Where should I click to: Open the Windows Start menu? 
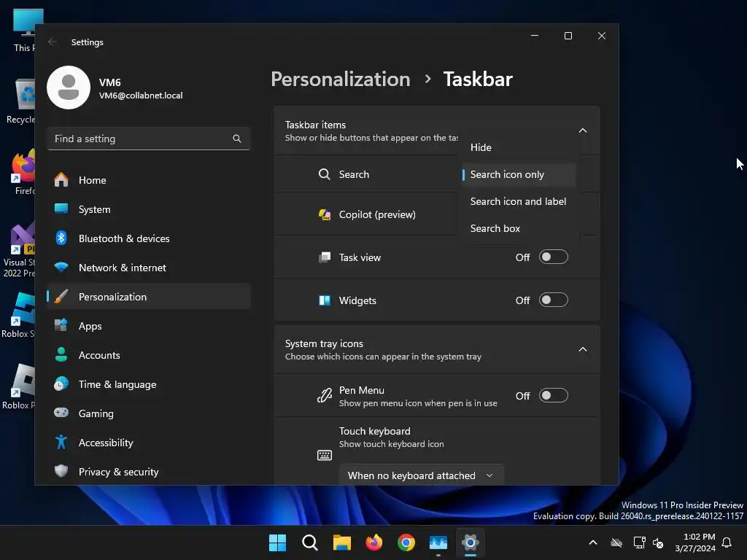(277, 542)
